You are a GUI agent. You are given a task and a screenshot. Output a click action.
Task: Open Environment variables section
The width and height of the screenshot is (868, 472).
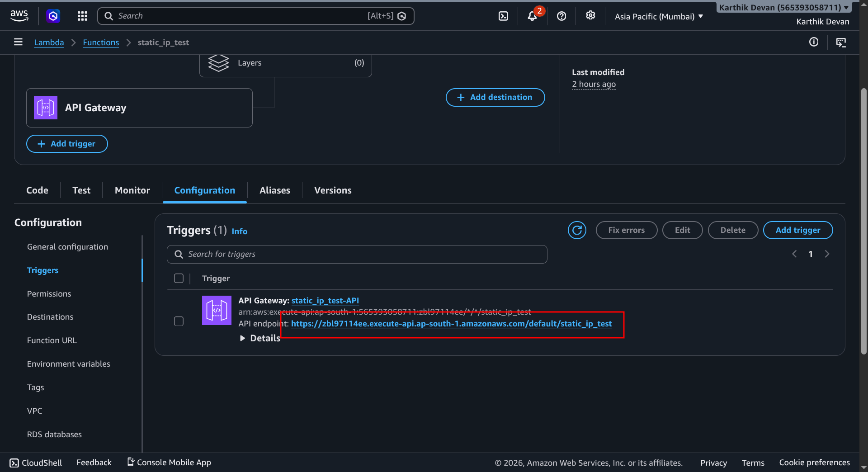pyautogui.click(x=68, y=364)
